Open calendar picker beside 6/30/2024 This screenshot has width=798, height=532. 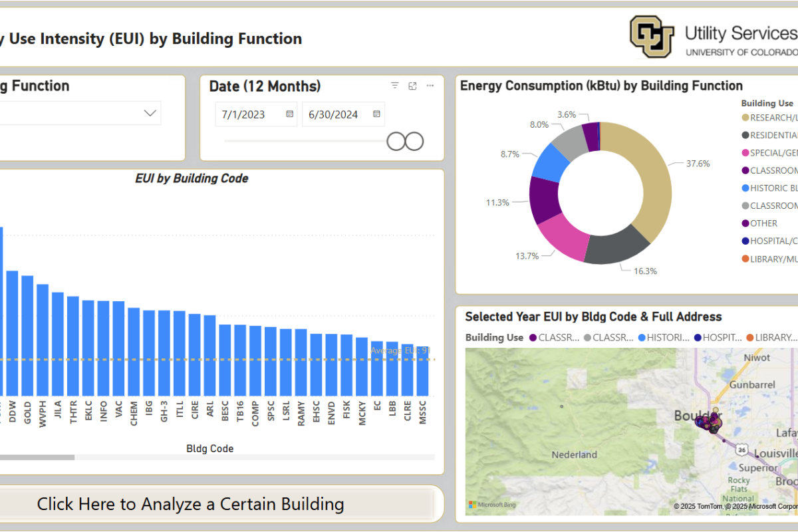pyautogui.click(x=376, y=114)
